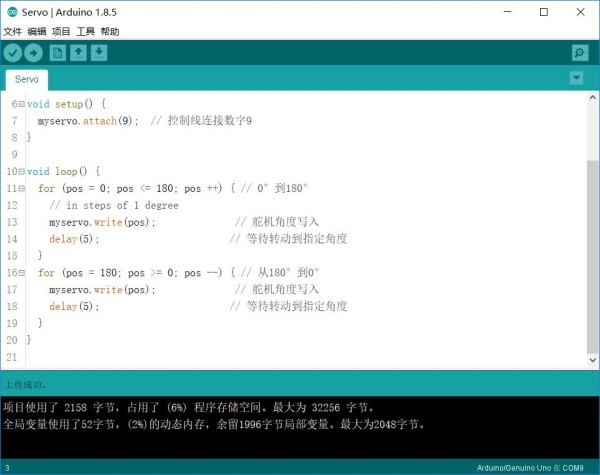The width and height of the screenshot is (600, 475).
Task: Open the 文件 menu
Action: 12,31
